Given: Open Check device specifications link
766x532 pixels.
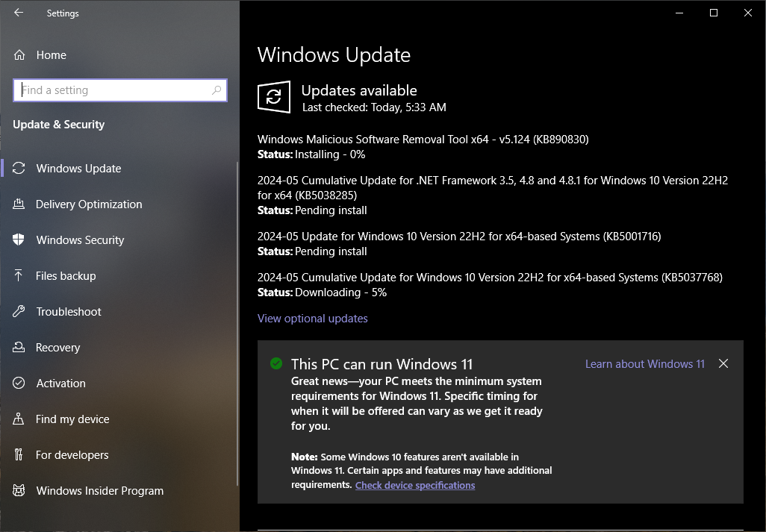Looking at the screenshot, I should (415, 485).
